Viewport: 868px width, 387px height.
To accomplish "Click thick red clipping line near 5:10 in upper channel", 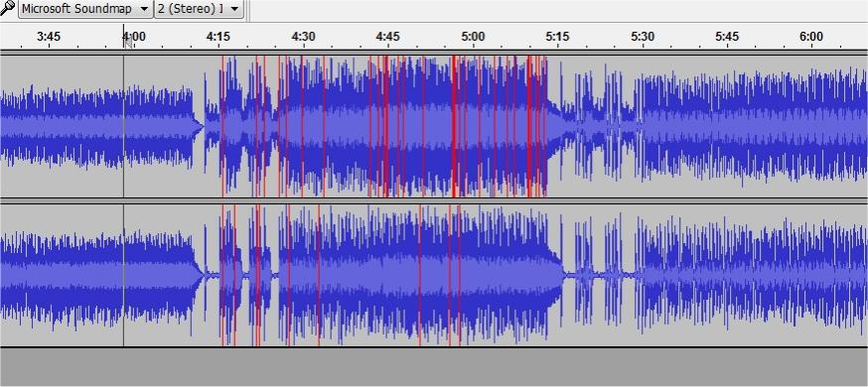I will click(529, 126).
